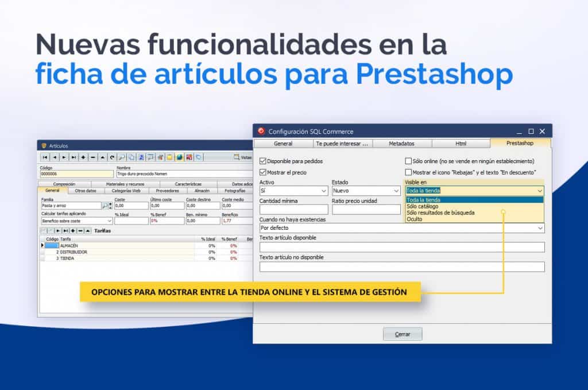Image resolution: width=588 pixels, height=390 pixels.
Task: Expand the Estado dropdown showing Nuevo
Action: coord(396,191)
